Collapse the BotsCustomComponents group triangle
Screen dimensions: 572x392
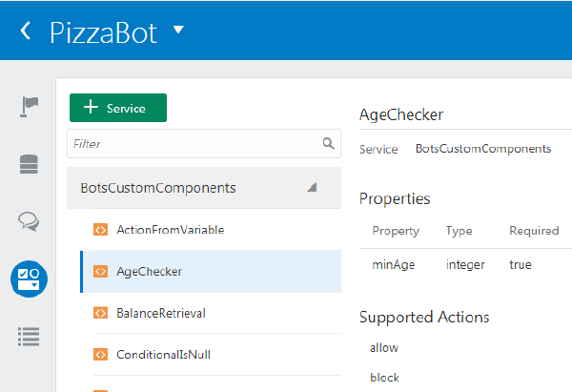click(312, 188)
